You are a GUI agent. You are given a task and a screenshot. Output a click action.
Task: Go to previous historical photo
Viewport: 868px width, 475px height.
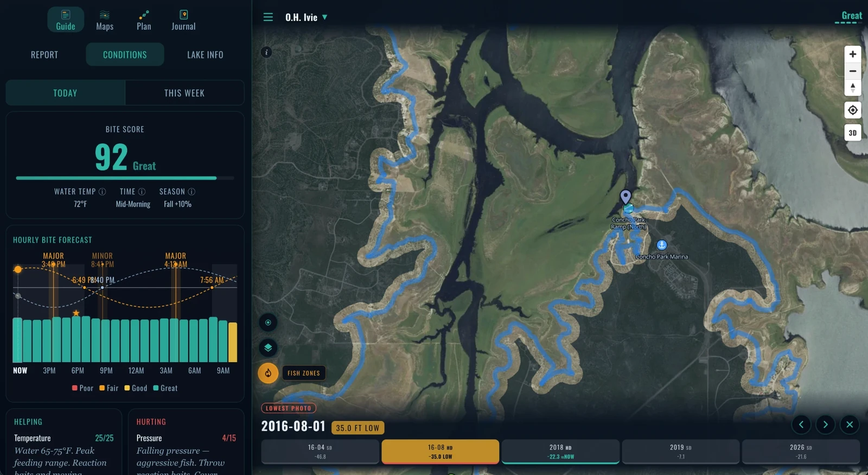(801, 425)
